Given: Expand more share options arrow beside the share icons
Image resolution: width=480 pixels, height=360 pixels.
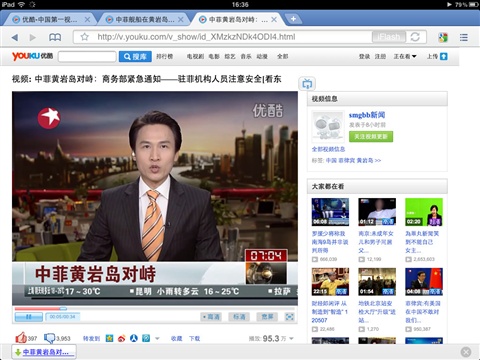Looking at the screenshot, I should [157, 338].
